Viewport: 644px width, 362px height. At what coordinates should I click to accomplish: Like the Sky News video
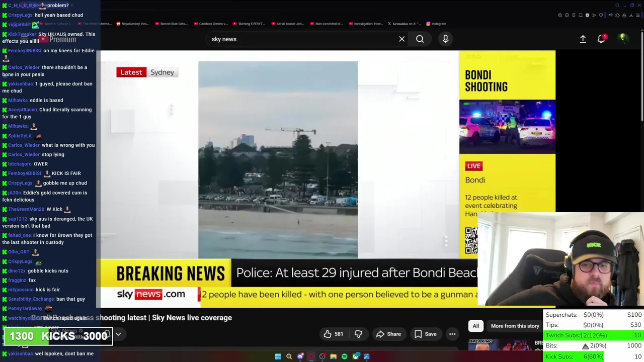333,334
